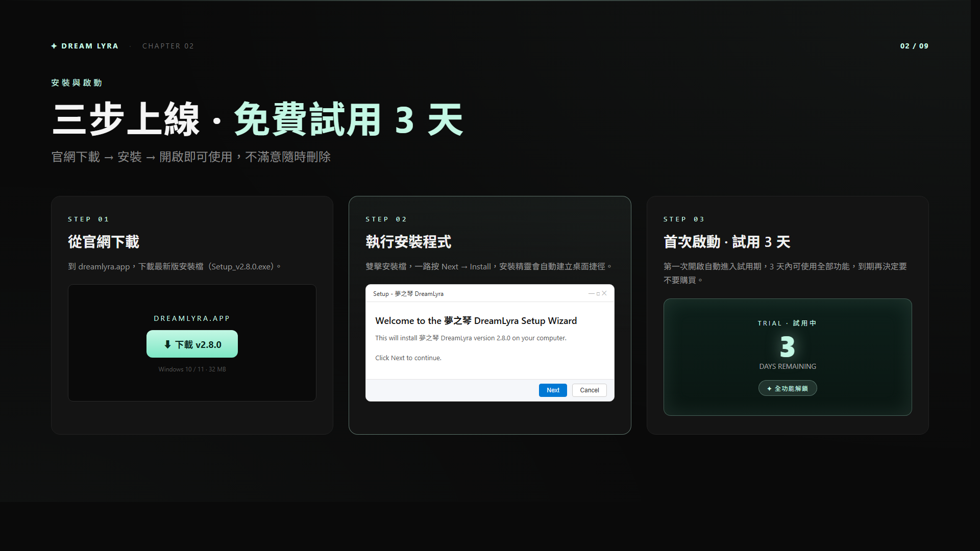
Task: Click the sparkle icon in the 全功能解鎖 badge
Action: click(x=769, y=389)
